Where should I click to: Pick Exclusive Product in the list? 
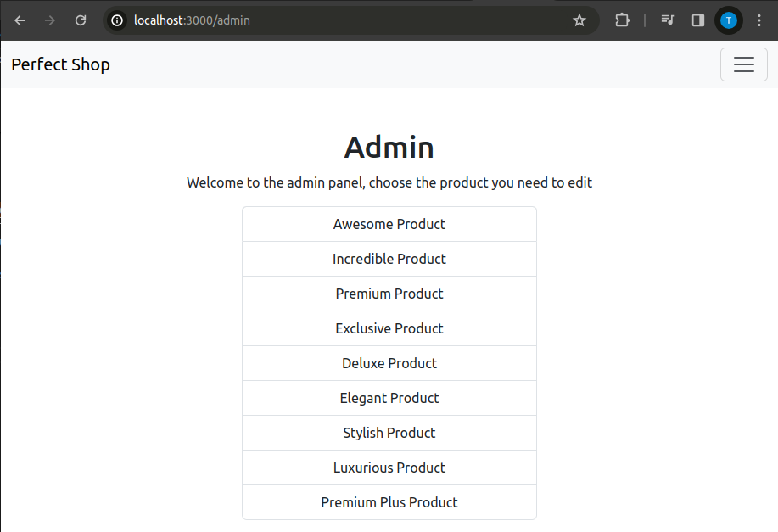coord(389,328)
